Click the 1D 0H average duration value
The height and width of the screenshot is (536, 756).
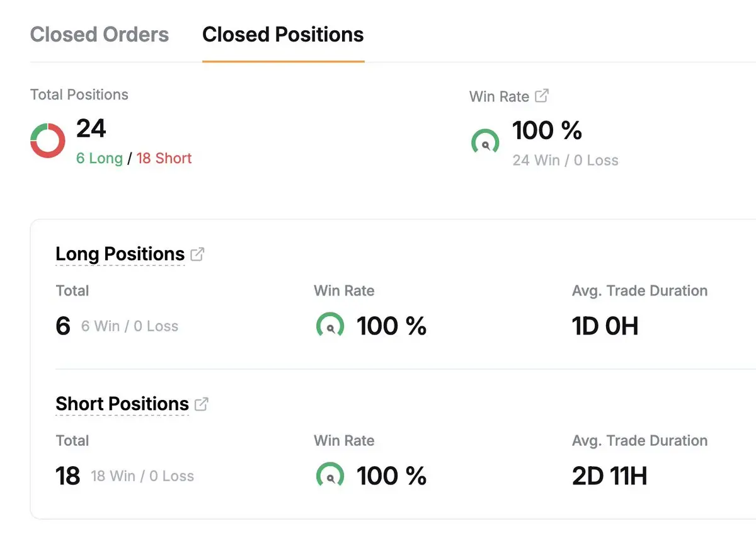pos(605,326)
